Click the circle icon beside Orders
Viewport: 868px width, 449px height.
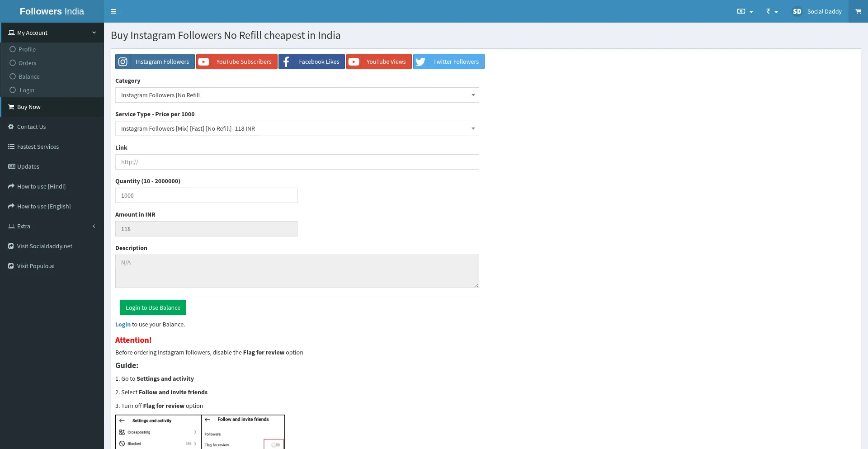pos(13,63)
